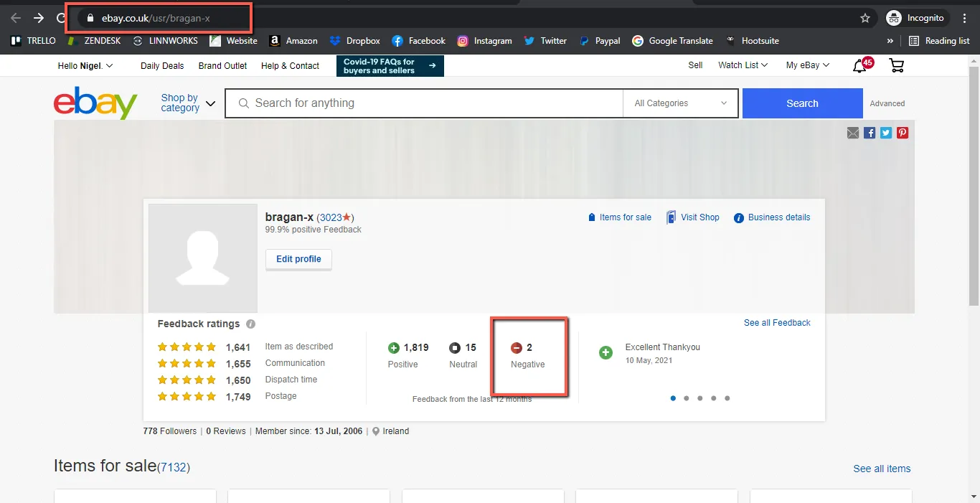Open the Amazon bookmark
The width and height of the screenshot is (980, 503).
click(293, 41)
